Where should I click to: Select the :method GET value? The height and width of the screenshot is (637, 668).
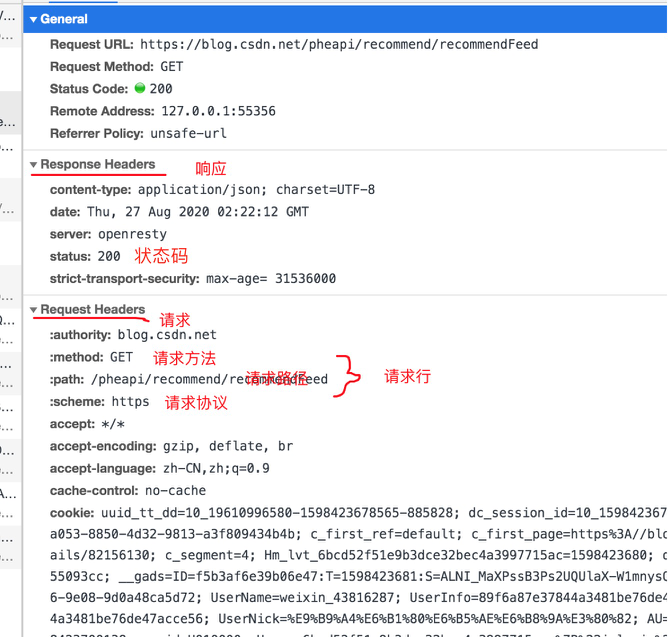point(121,357)
